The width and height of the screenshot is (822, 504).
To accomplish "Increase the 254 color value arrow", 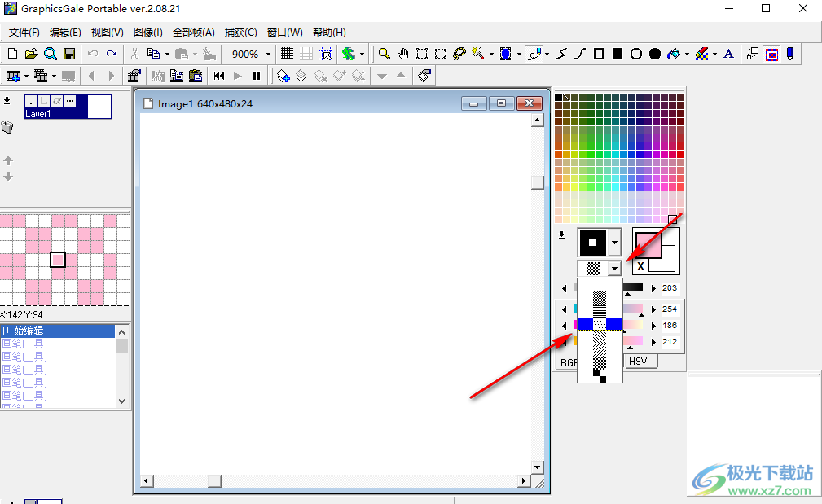I will coord(653,309).
